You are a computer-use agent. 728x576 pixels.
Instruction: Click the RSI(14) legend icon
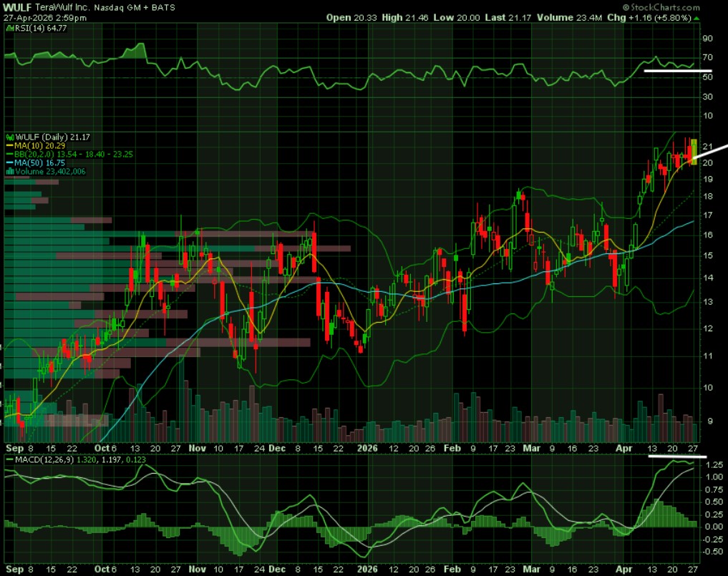[10, 29]
